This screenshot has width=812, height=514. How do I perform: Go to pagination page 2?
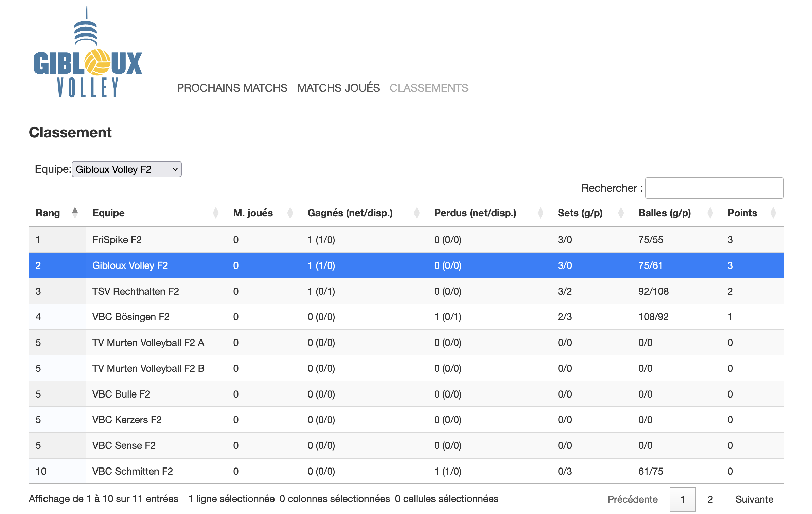coord(710,499)
